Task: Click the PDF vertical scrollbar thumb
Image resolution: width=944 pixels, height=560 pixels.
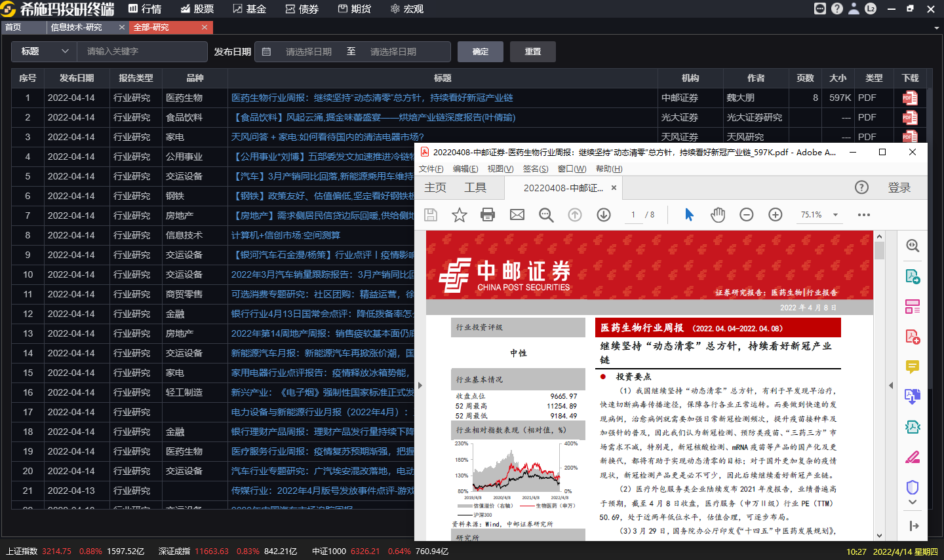Action: pos(879,250)
